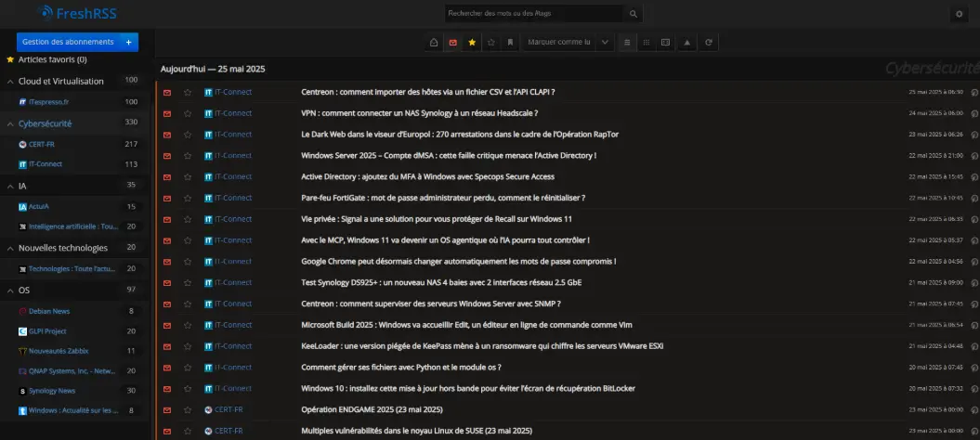Show read articles with the open envelope filter

[434, 43]
